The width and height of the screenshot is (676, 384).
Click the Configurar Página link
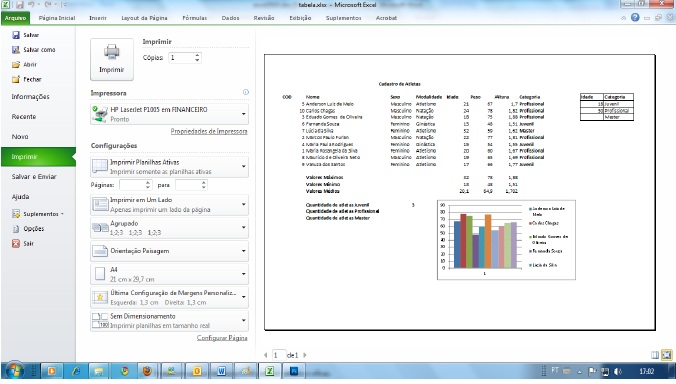(222, 337)
